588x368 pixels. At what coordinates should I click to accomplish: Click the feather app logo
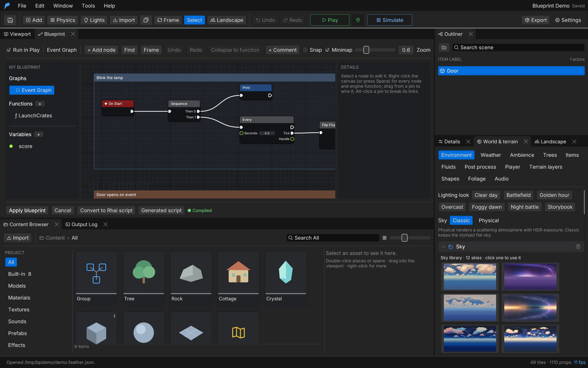[x=7, y=6]
